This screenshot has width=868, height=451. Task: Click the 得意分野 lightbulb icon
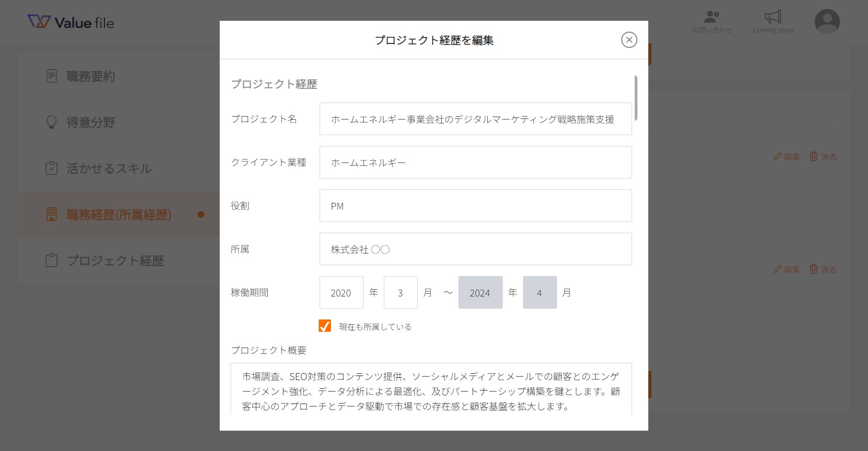click(x=52, y=122)
